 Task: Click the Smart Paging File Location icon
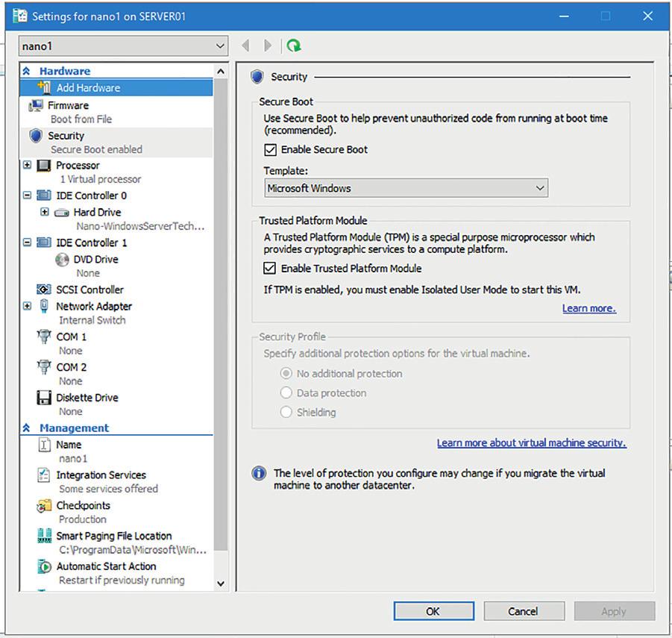[44, 536]
